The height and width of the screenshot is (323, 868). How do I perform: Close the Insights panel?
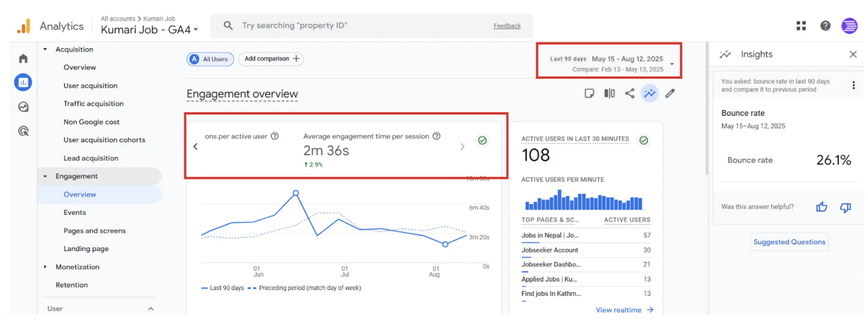pos(853,54)
